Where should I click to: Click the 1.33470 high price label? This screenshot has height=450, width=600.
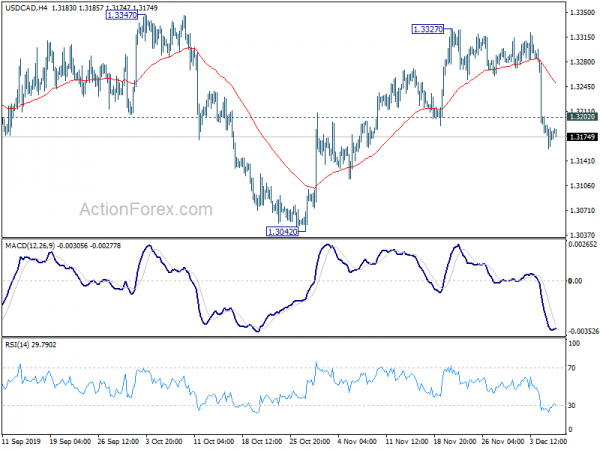pos(122,15)
